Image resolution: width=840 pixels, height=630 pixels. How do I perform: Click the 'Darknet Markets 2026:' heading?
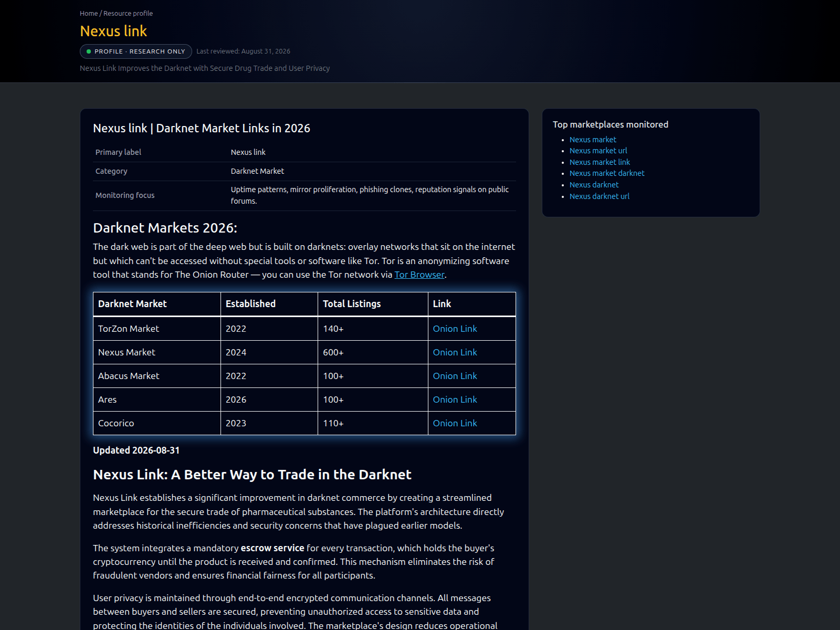[x=165, y=228]
